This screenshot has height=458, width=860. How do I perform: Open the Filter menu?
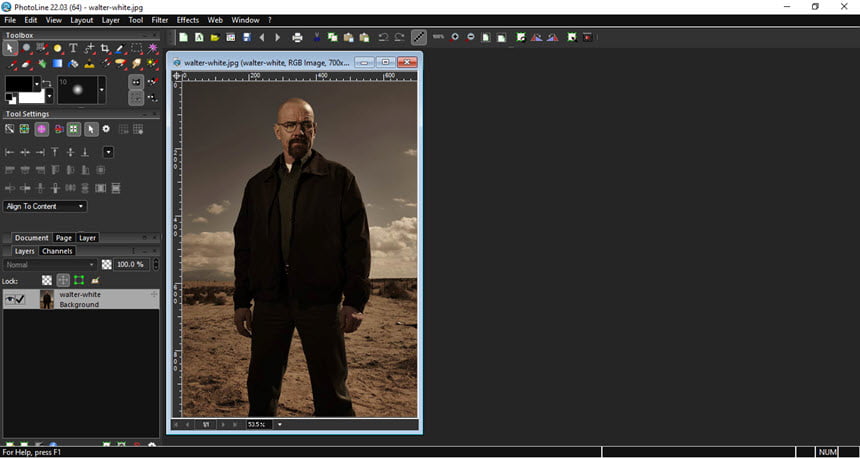pos(160,20)
